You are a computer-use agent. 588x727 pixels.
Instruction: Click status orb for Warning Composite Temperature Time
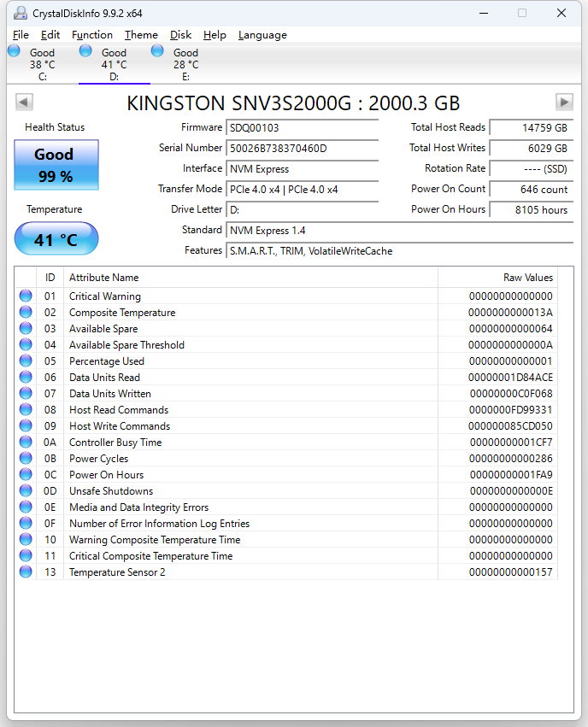click(26, 539)
